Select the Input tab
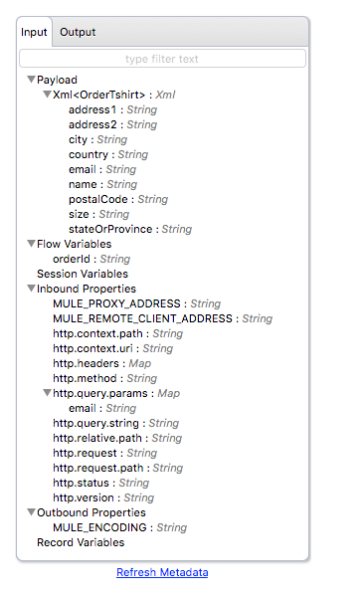Image resolution: width=364 pixels, height=595 pixels. (x=34, y=32)
